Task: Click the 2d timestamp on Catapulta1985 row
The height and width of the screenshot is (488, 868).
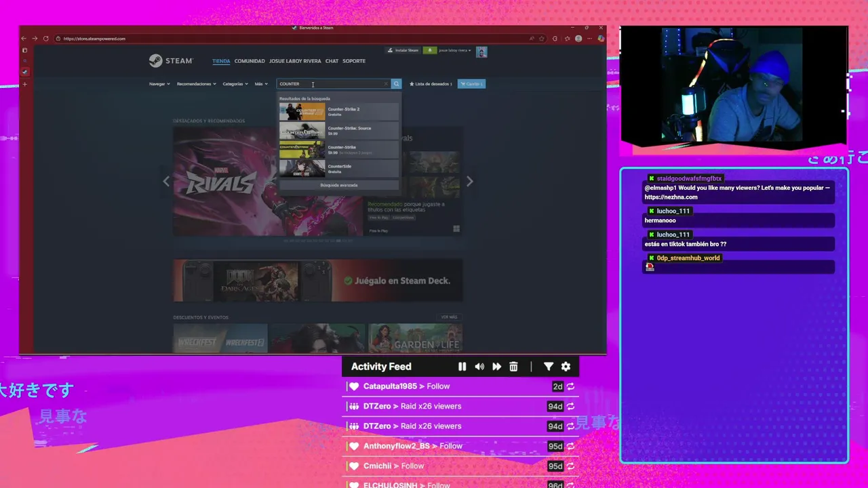Action: 557,386
